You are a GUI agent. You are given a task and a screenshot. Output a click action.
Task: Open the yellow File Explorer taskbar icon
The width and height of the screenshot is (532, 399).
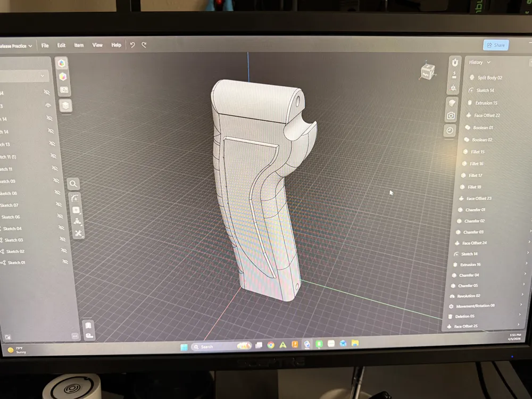(355, 343)
